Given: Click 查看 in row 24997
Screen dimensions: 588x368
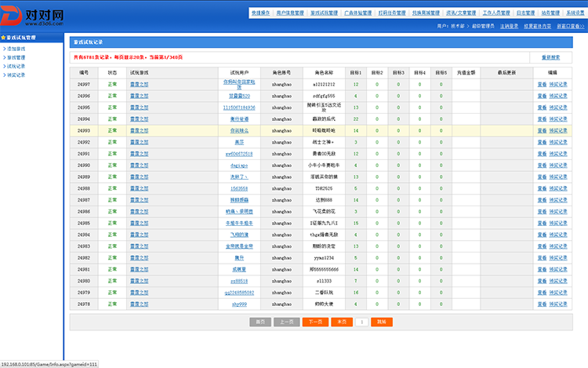Looking at the screenshot, I should (x=542, y=85).
